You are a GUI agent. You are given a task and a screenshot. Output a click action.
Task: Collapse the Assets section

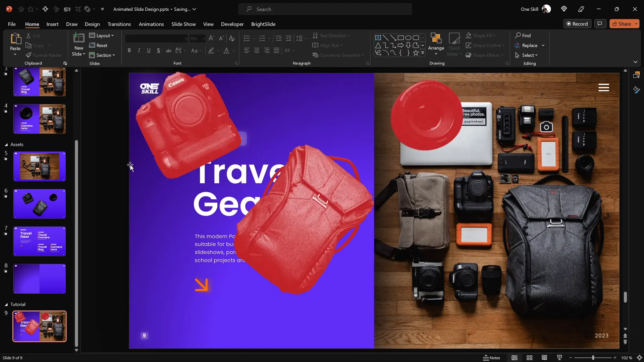coord(6,145)
